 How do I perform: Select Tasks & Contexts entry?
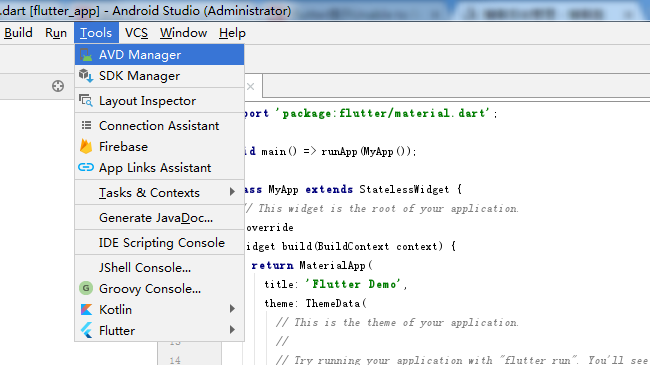pyautogui.click(x=160, y=192)
